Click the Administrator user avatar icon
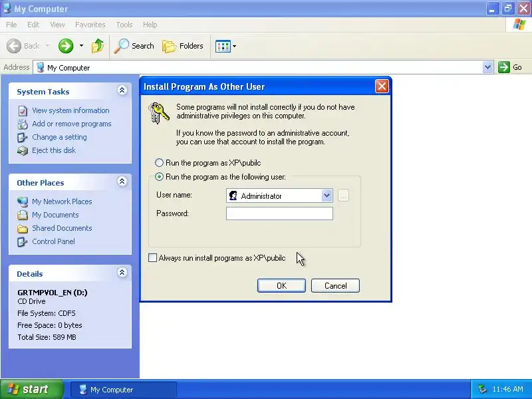This screenshot has width=532, height=399. (233, 196)
